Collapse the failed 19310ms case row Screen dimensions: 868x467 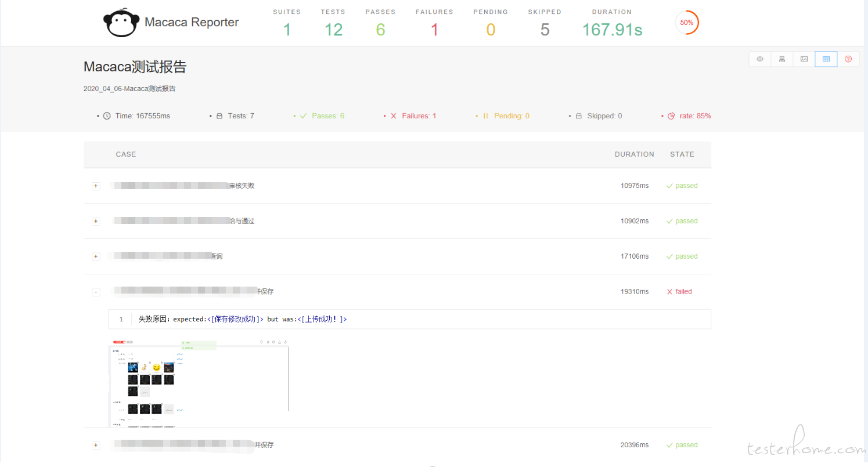96,292
